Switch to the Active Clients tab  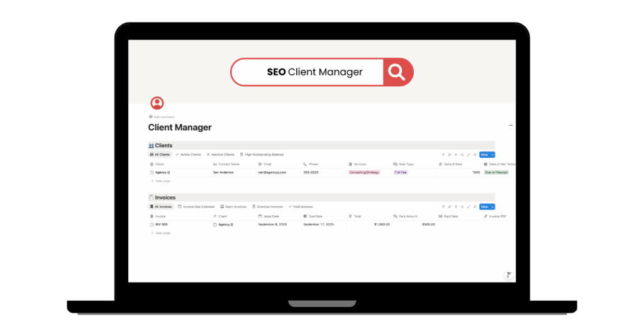(188, 155)
